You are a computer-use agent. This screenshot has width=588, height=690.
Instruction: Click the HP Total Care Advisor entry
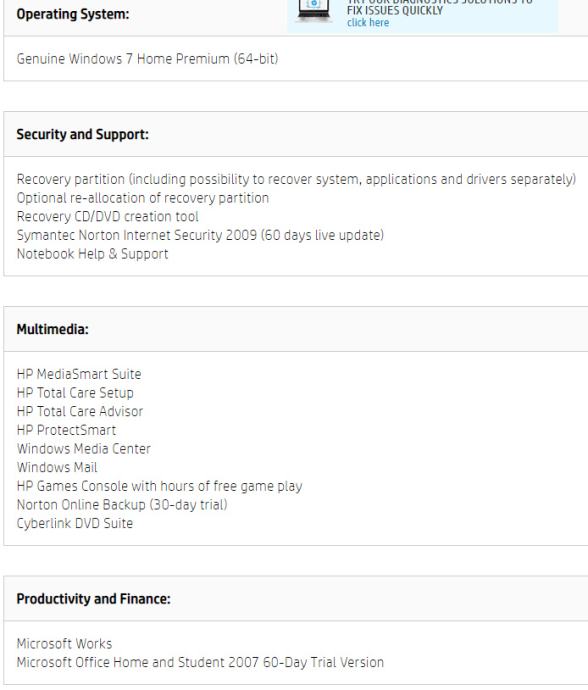tap(80, 411)
